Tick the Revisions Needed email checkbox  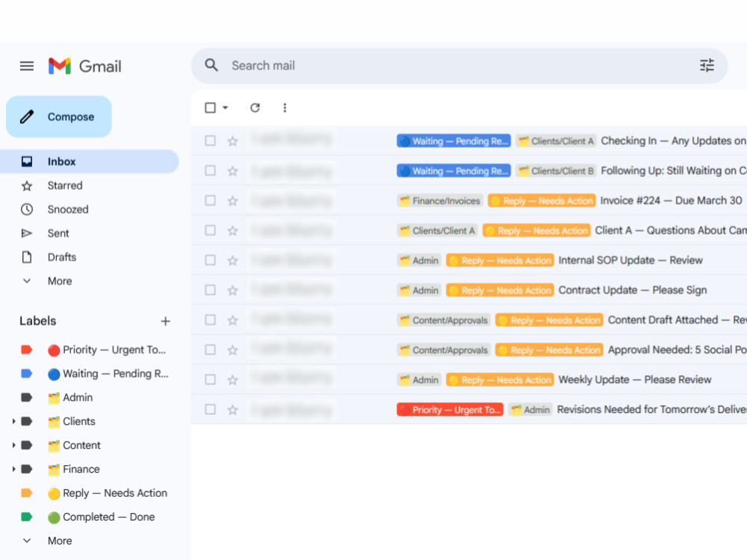coord(210,409)
